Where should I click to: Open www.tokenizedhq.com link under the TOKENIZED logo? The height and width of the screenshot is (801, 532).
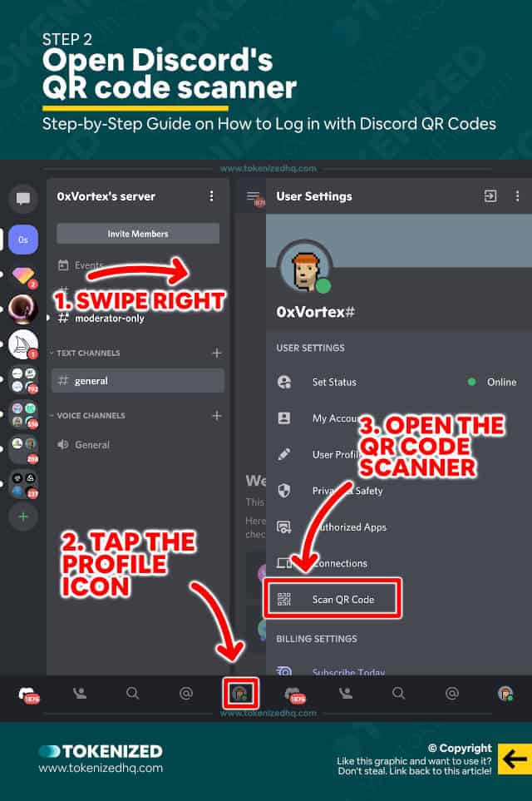point(101,768)
